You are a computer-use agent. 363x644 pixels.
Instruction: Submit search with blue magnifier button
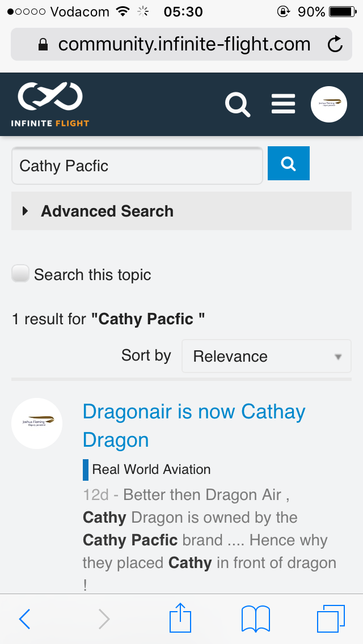(x=288, y=163)
